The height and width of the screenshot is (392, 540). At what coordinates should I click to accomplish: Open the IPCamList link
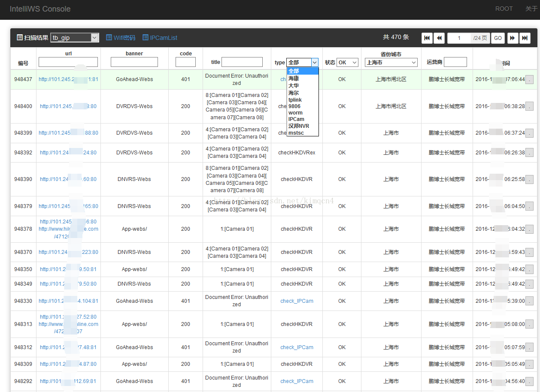point(160,38)
